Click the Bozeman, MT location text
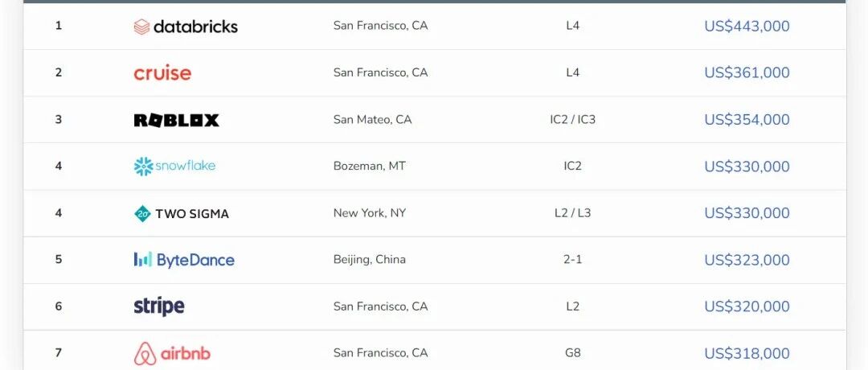This screenshot has width=868, height=370. 369,166
